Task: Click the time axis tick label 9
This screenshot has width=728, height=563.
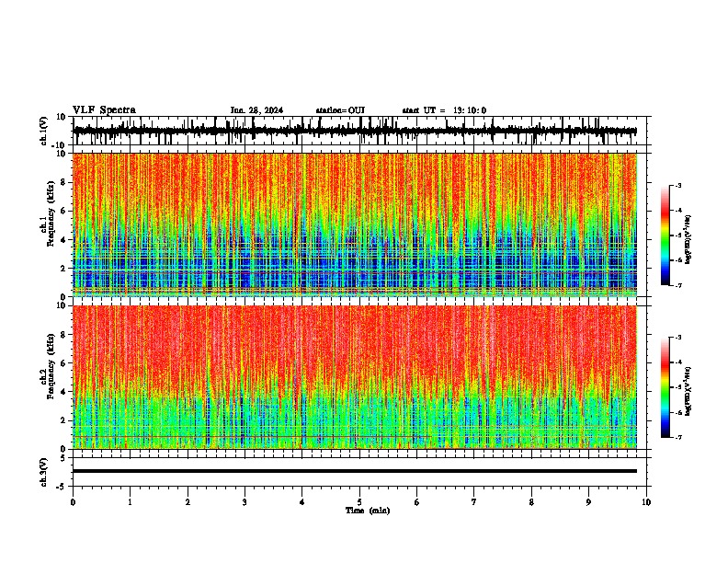Action: (x=588, y=502)
